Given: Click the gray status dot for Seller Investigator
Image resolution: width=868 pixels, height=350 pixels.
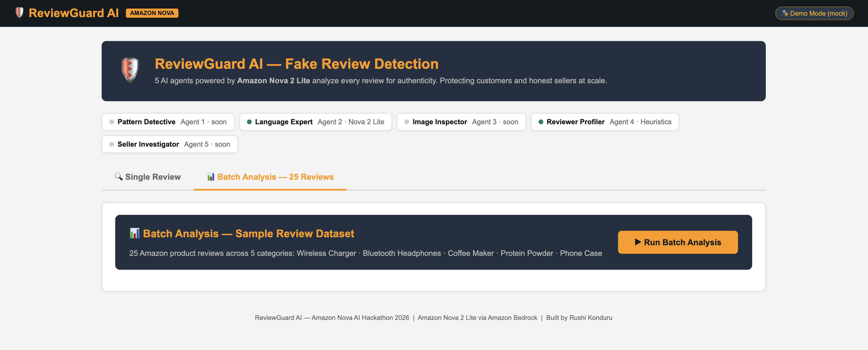Looking at the screenshot, I should pyautogui.click(x=112, y=144).
